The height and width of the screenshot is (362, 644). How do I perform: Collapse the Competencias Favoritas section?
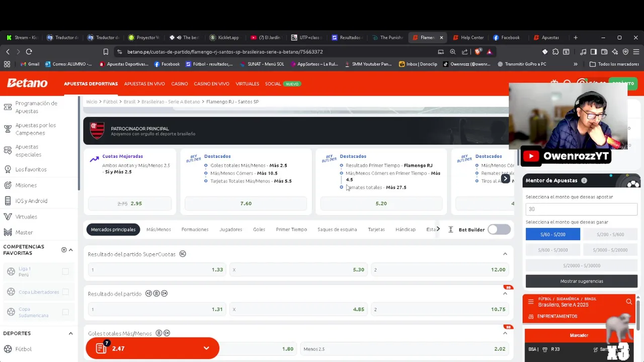(70, 250)
